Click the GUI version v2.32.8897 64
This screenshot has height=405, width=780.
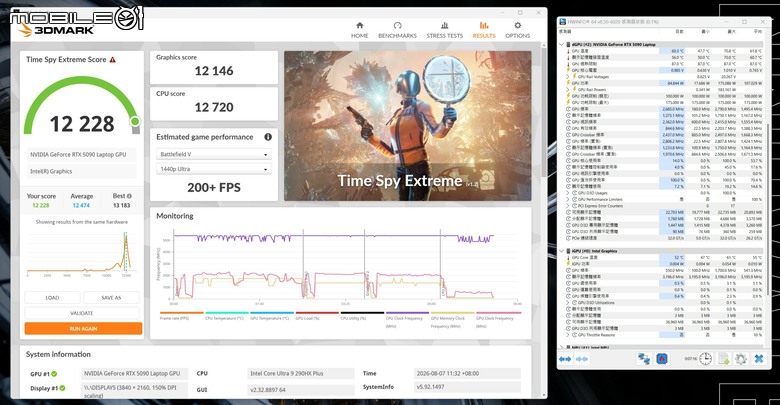pos(300,390)
